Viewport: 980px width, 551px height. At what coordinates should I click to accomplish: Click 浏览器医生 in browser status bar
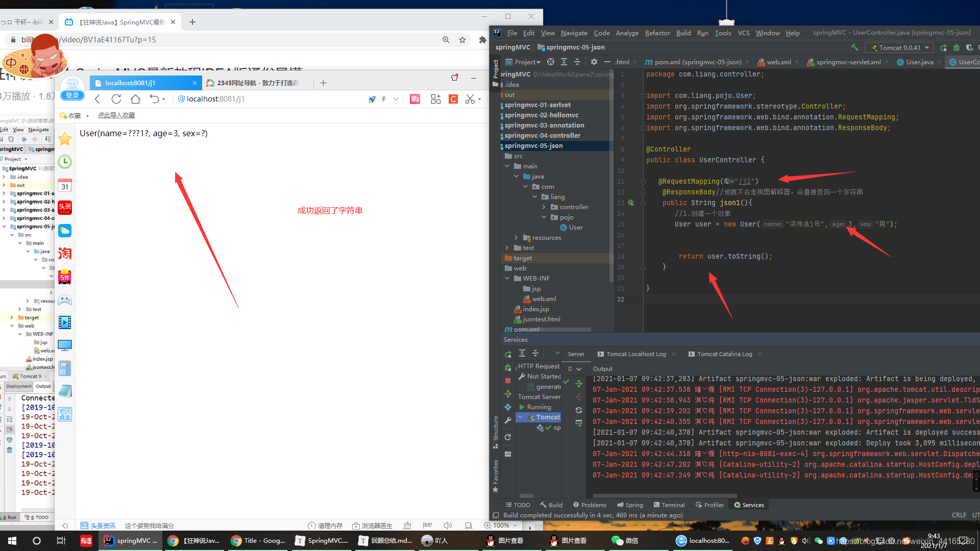372,525
